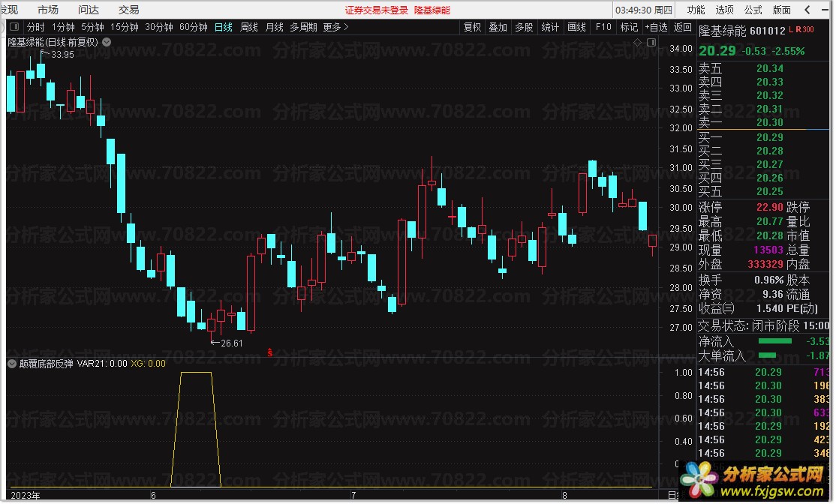The width and height of the screenshot is (836, 504).
Task: Click the 现量 value 13503
Action: (x=768, y=250)
